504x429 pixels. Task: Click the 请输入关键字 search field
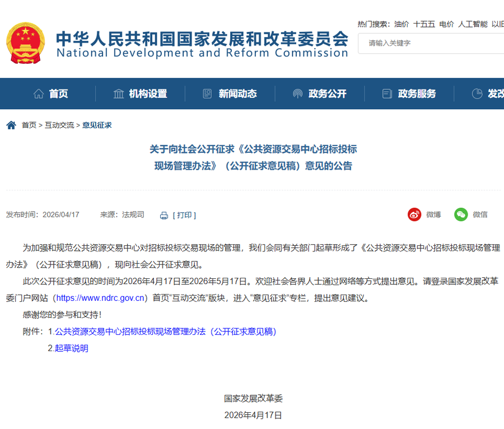pyautogui.click(x=431, y=43)
